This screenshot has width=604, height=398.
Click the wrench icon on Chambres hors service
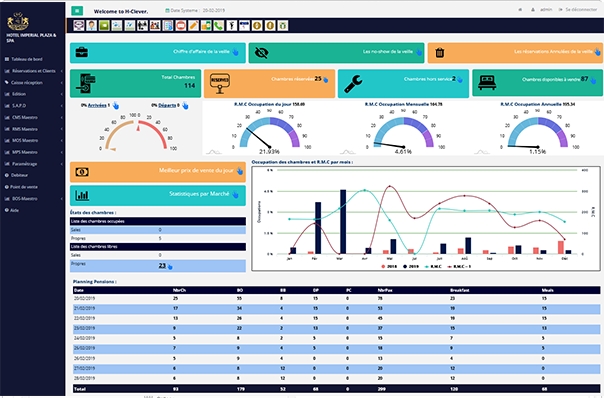click(353, 84)
